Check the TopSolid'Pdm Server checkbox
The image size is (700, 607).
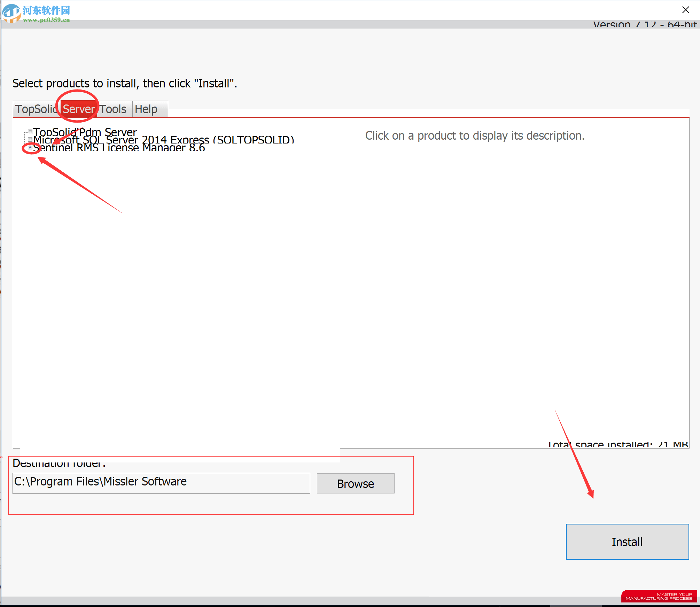[30, 132]
